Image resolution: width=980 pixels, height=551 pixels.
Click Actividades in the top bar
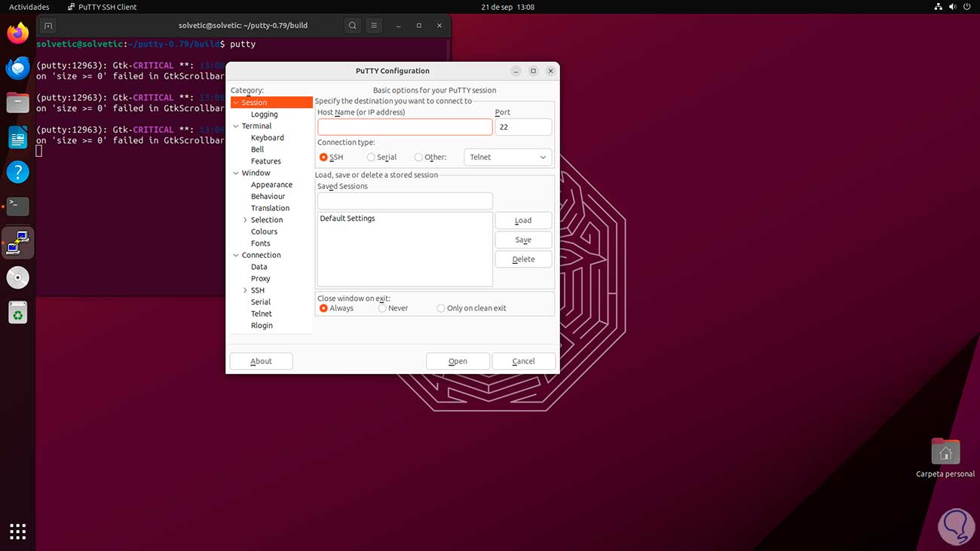point(29,7)
